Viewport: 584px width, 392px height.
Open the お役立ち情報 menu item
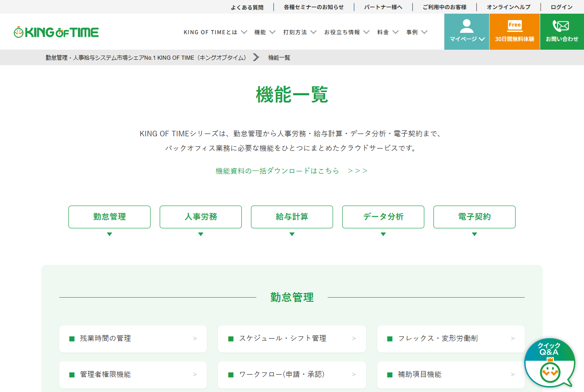(342, 32)
